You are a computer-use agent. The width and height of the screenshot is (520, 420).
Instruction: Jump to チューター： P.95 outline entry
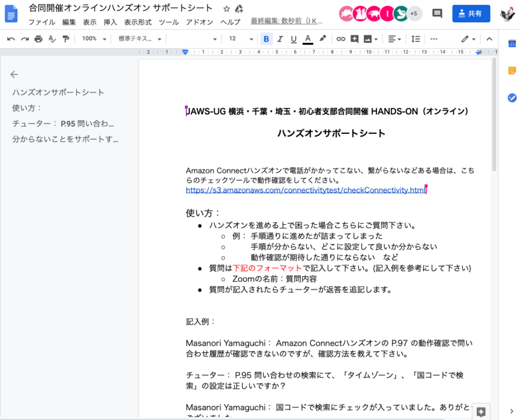pyautogui.click(x=63, y=124)
